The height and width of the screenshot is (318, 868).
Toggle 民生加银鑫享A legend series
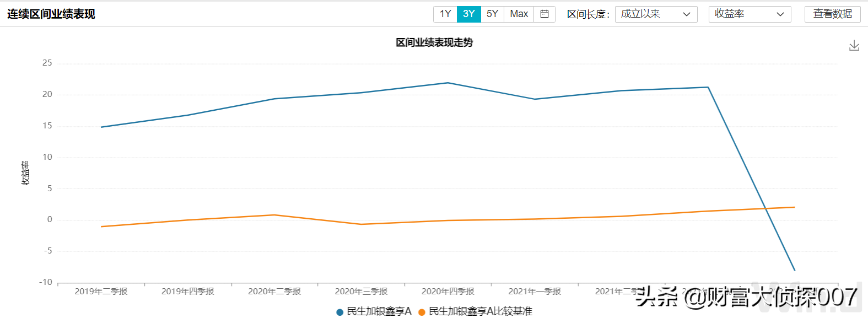(x=379, y=311)
